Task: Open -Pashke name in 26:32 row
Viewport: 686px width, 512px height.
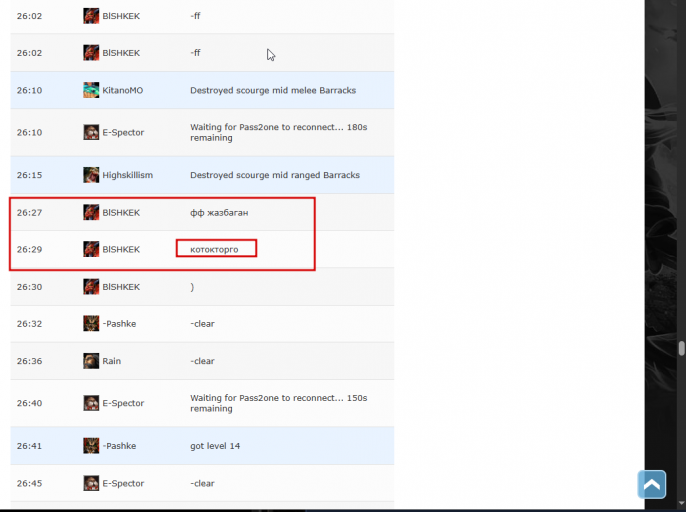Action: pyautogui.click(x=119, y=323)
